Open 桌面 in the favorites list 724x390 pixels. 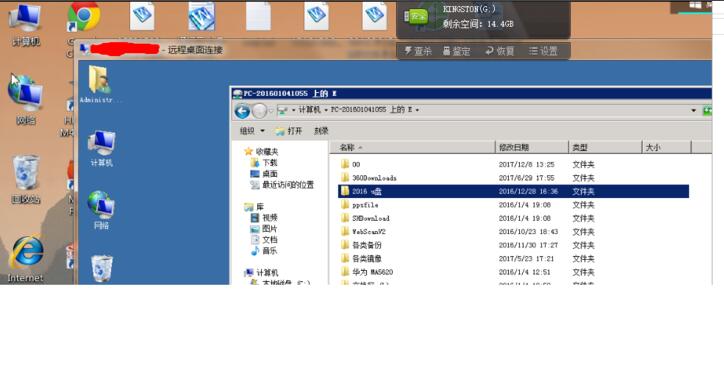click(264, 174)
